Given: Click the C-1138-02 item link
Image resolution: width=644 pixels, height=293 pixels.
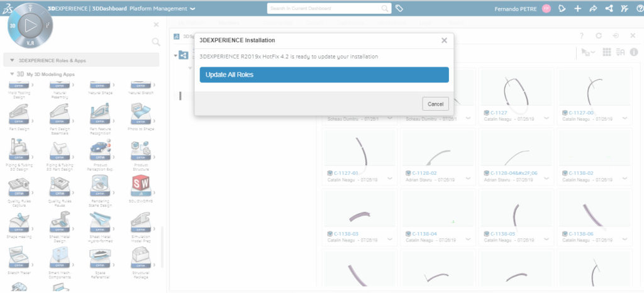Looking at the screenshot, I should [x=580, y=173].
